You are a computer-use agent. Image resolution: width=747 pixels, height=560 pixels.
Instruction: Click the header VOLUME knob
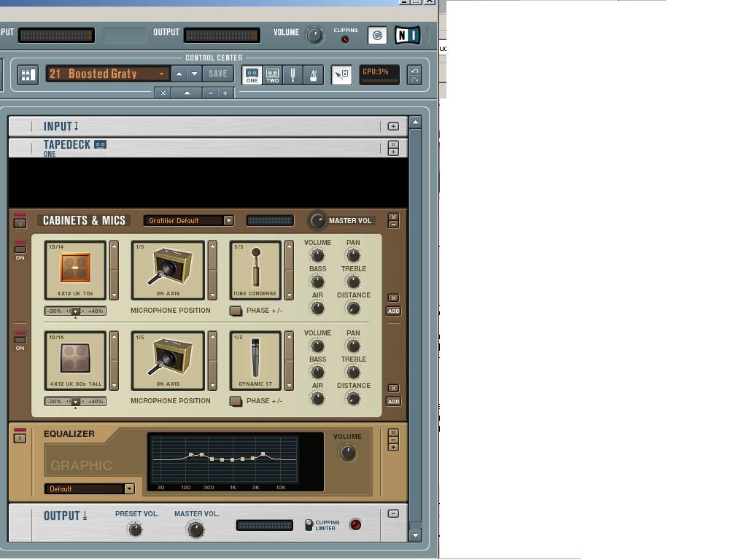pyautogui.click(x=314, y=35)
